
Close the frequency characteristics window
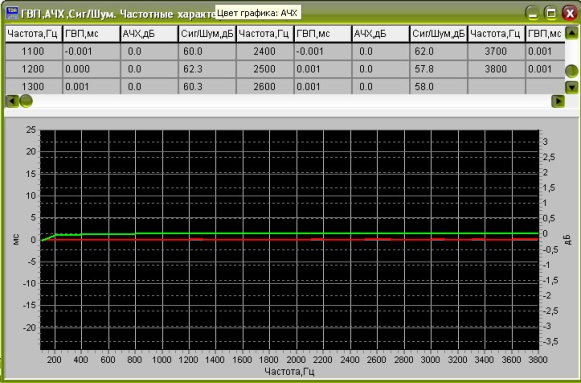tap(569, 14)
